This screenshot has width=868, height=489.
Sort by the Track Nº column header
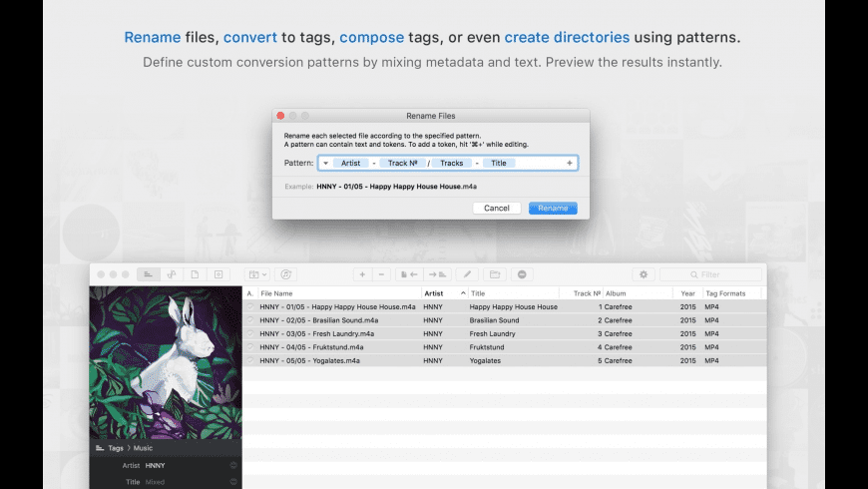click(582, 293)
